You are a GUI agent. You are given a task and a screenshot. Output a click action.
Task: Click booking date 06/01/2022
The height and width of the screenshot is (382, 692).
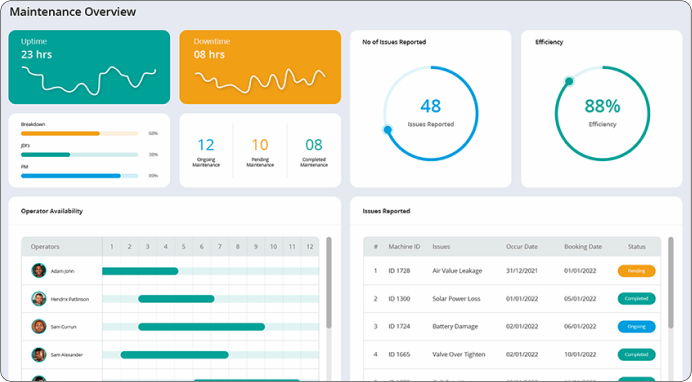580,326
